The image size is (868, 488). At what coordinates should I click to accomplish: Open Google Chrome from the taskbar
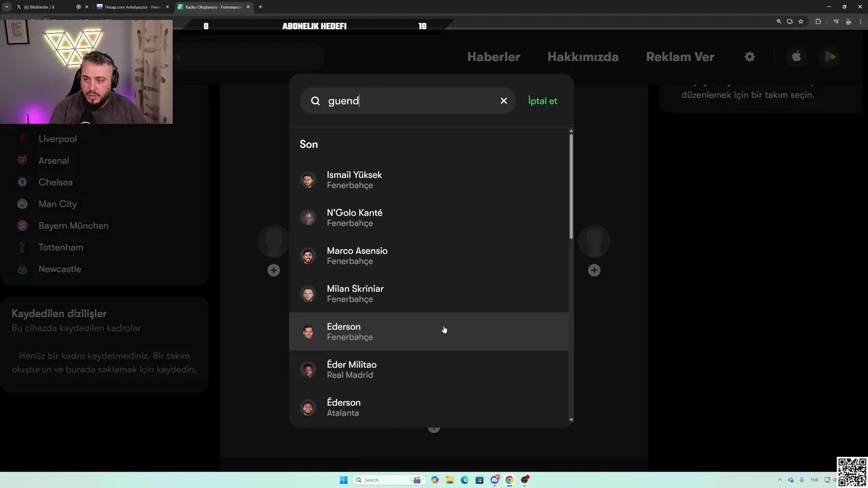(509, 480)
